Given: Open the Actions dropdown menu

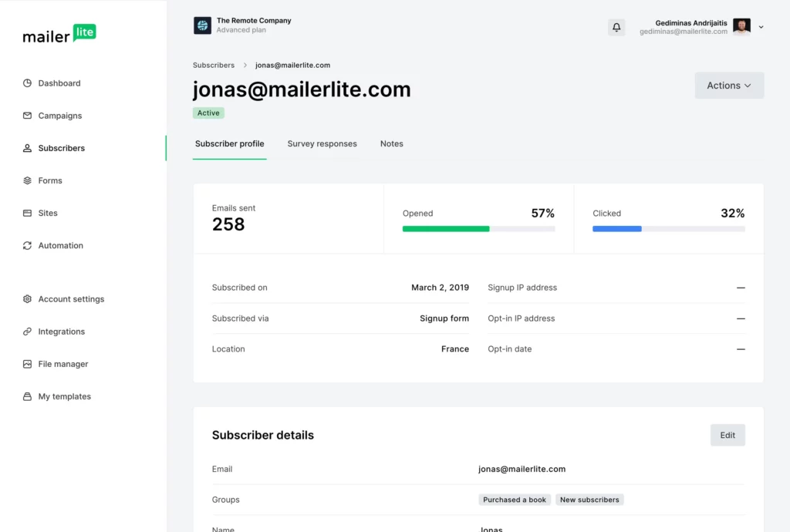Looking at the screenshot, I should [729, 86].
